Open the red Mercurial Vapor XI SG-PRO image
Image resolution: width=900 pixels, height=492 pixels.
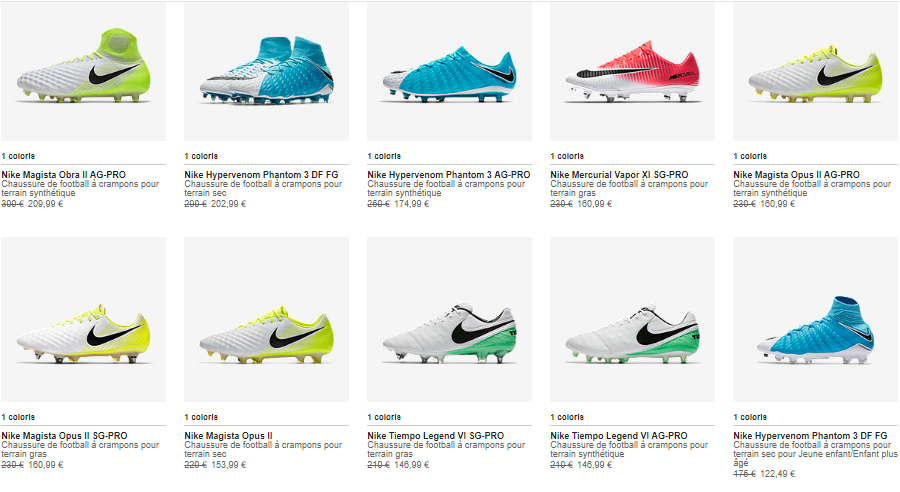pos(633,71)
